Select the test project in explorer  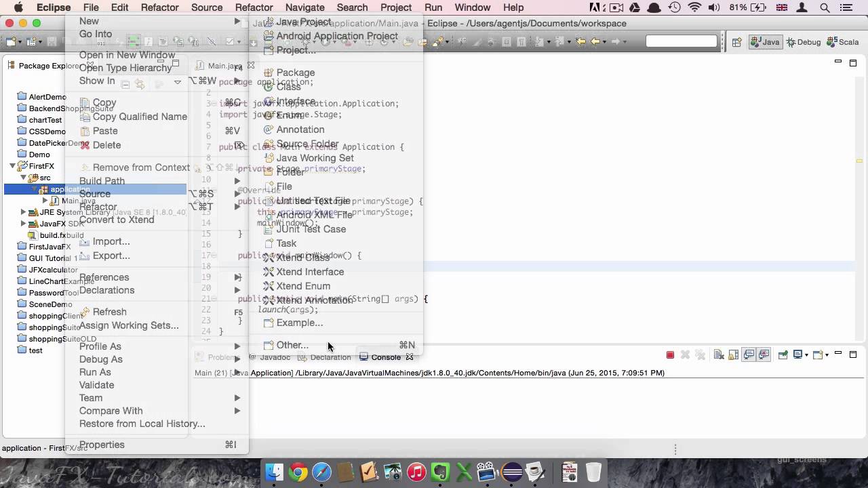[30, 350]
